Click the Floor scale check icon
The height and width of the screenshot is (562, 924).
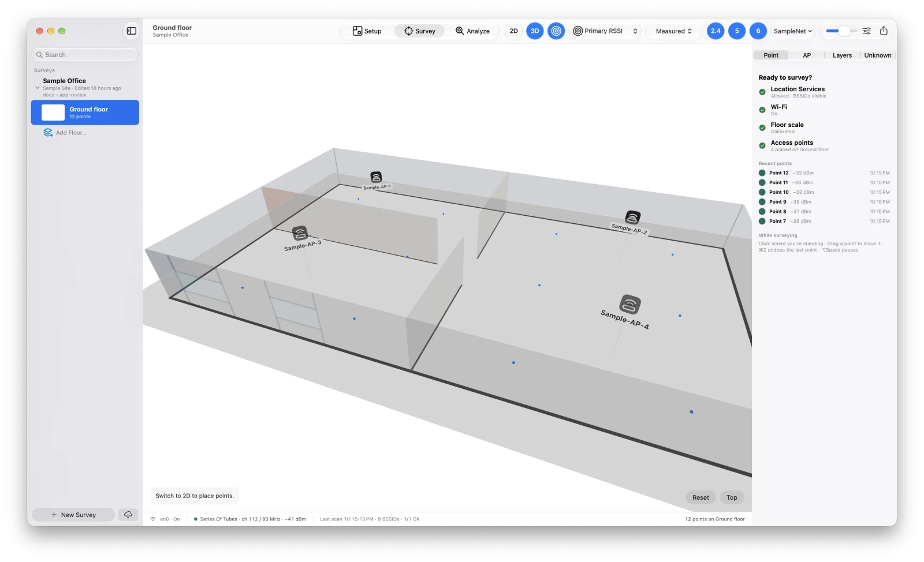tap(762, 128)
